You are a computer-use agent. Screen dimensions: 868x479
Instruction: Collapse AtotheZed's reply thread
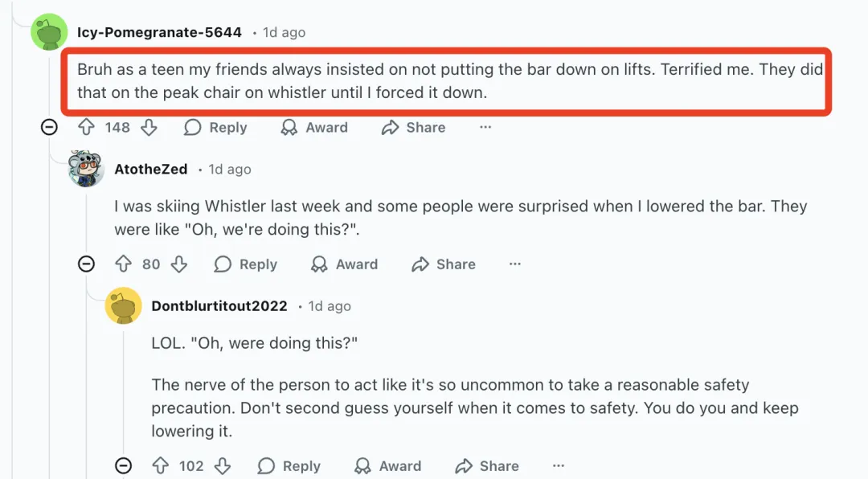[86, 264]
